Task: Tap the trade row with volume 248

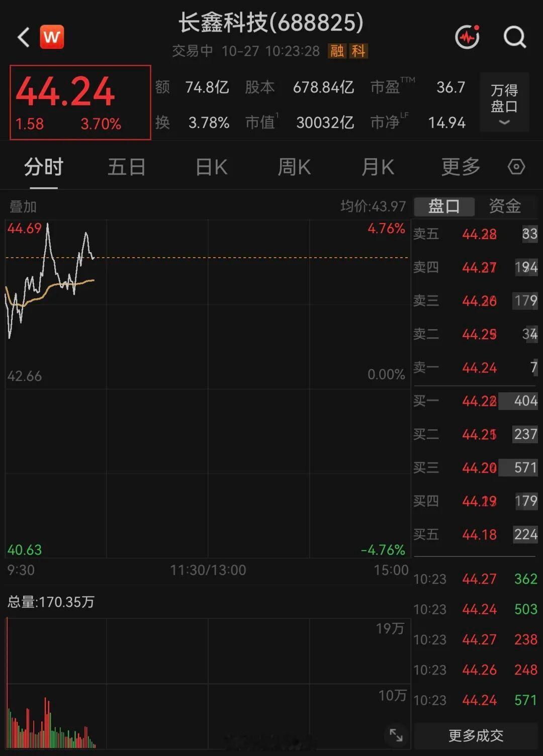Action: tap(476, 670)
